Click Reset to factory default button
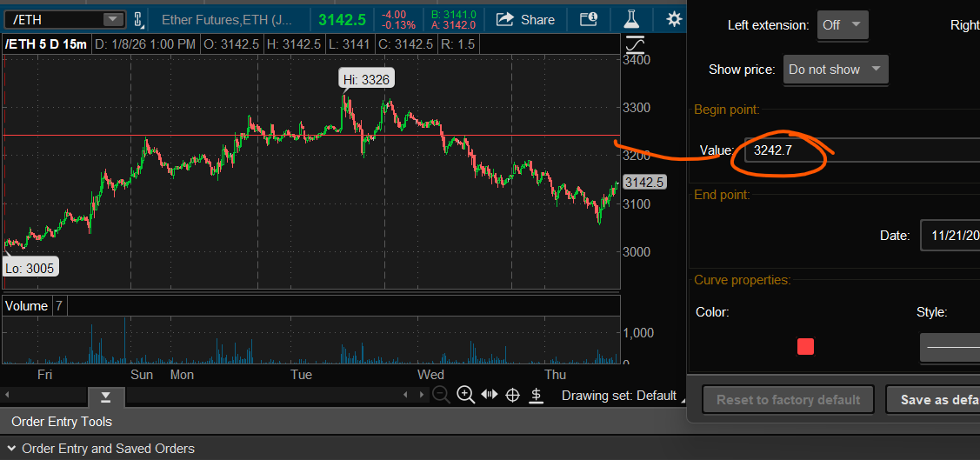 tap(788, 399)
